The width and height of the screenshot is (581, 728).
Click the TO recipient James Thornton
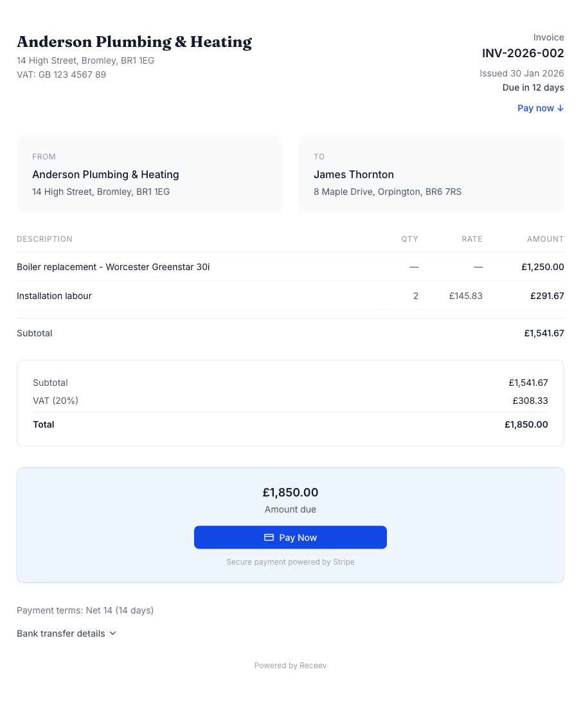click(353, 174)
